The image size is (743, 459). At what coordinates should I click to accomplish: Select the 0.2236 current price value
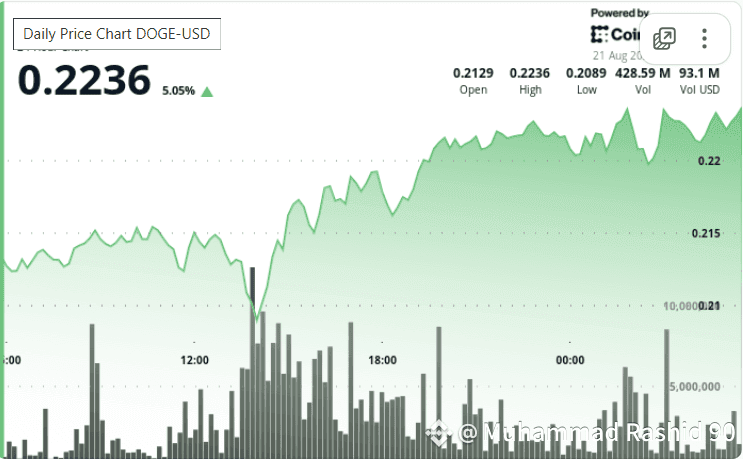coord(84,80)
